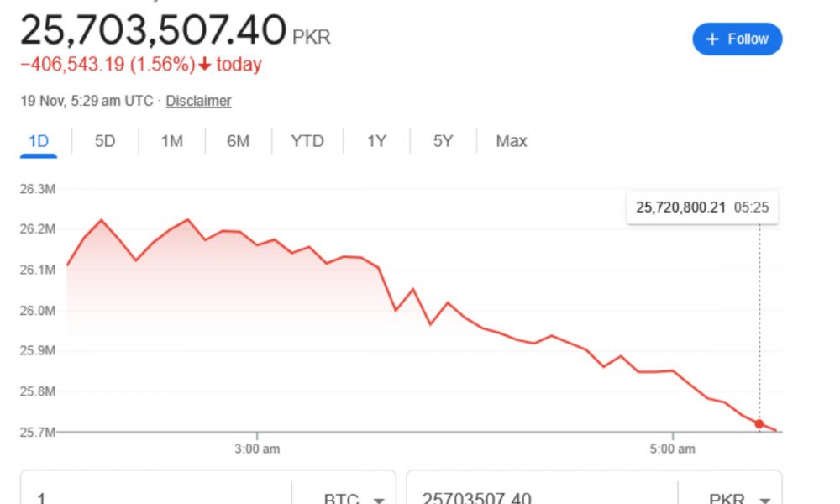Show the Max chart range
The height and width of the screenshot is (504, 840).
[511, 141]
